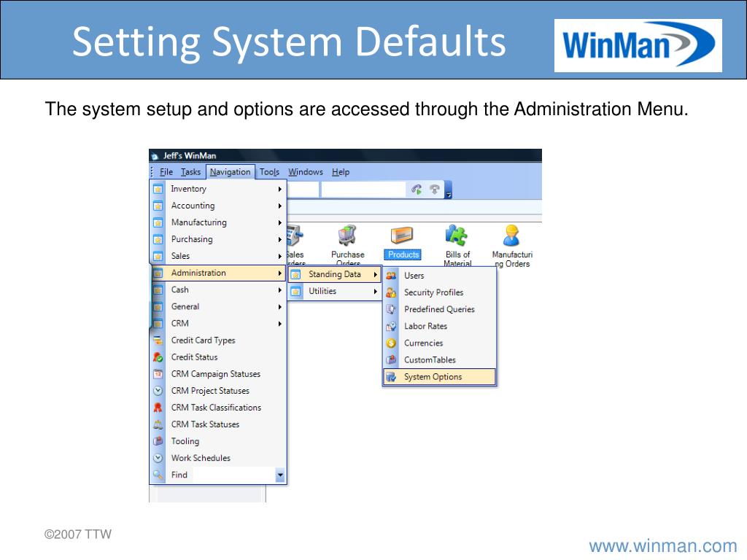Screen dimensions: 747x560
Task: Select System Options in the submenu
Action: pyautogui.click(x=439, y=377)
